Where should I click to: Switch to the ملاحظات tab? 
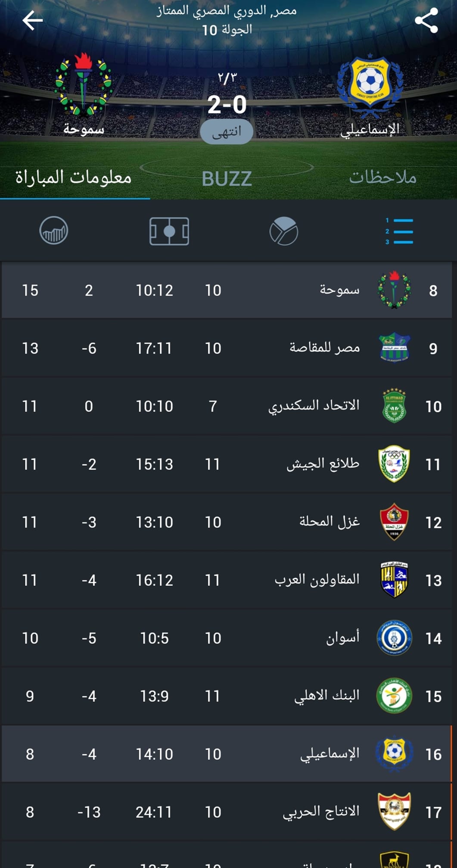[382, 177]
